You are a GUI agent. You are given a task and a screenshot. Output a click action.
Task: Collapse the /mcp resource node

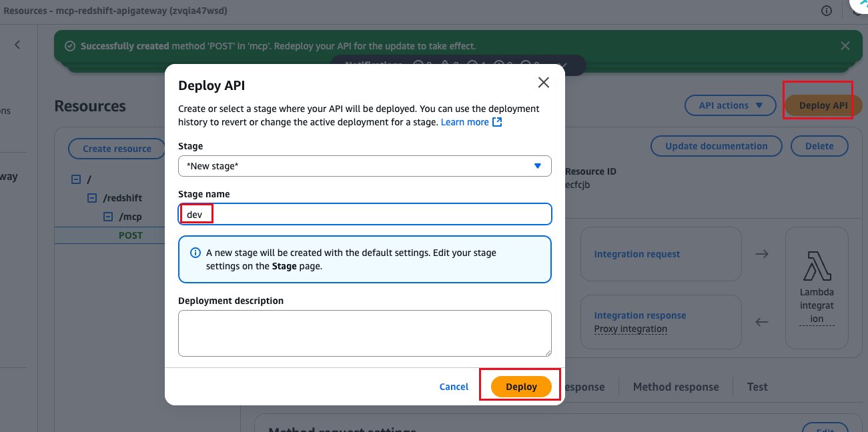coord(108,217)
